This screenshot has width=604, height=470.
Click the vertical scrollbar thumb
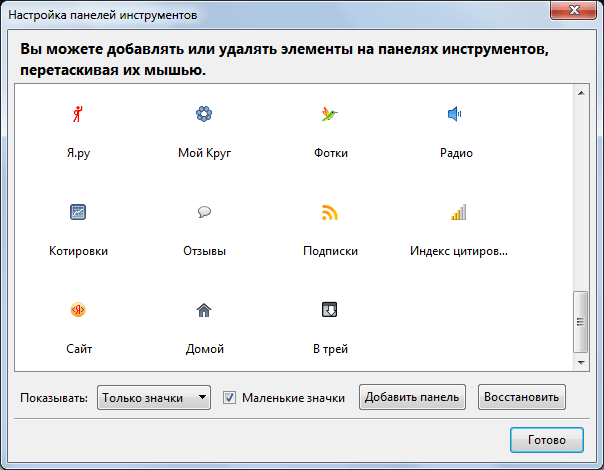(x=581, y=322)
